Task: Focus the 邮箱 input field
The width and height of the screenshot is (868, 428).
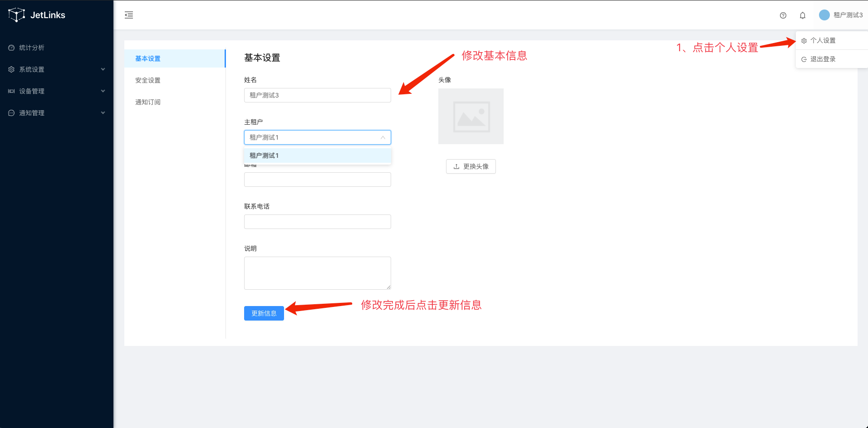Action: [x=318, y=180]
